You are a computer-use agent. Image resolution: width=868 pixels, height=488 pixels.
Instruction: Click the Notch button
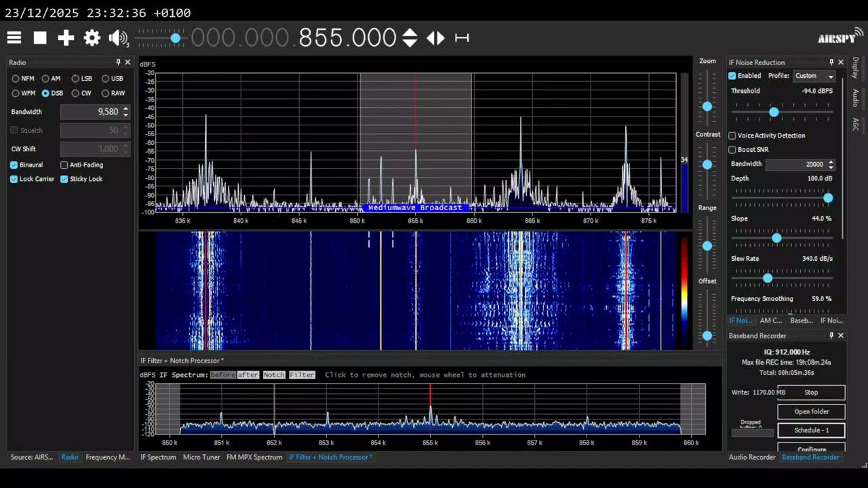pos(274,375)
